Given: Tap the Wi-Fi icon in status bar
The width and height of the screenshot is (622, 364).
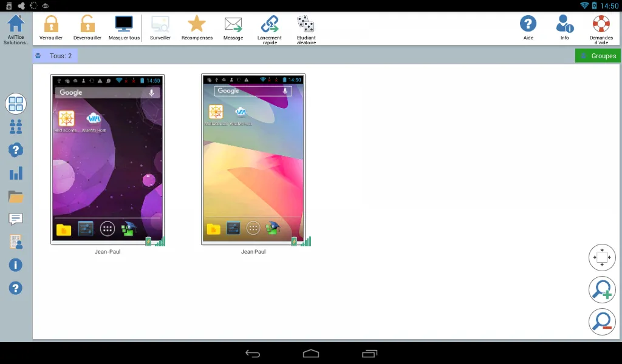Looking at the screenshot, I should pyautogui.click(x=584, y=5).
